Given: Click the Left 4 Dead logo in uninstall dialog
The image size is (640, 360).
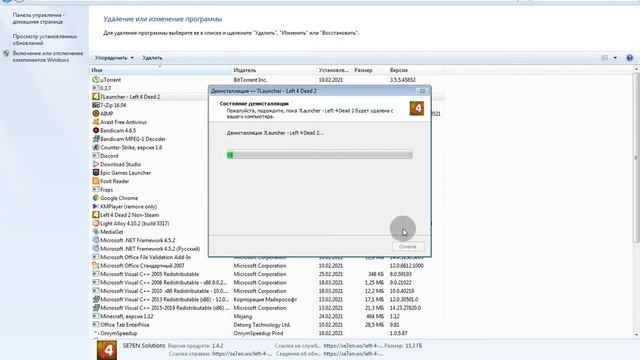Looking at the screenshot, I should click(x=417, y=109).
